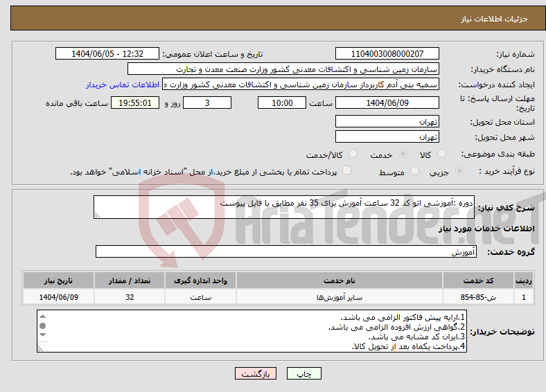Click the buyer organization name field
The width and height of the screenshot is (546, 392).
(283, 69)
